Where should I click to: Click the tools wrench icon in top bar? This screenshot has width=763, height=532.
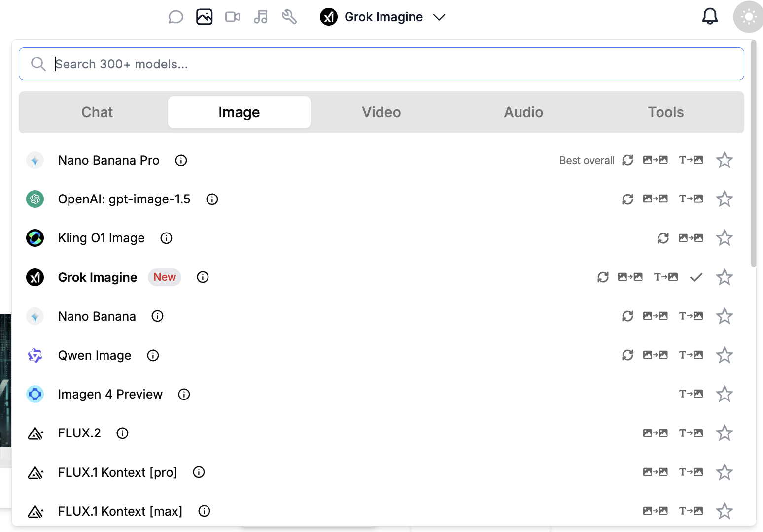(x=289, y=16)
